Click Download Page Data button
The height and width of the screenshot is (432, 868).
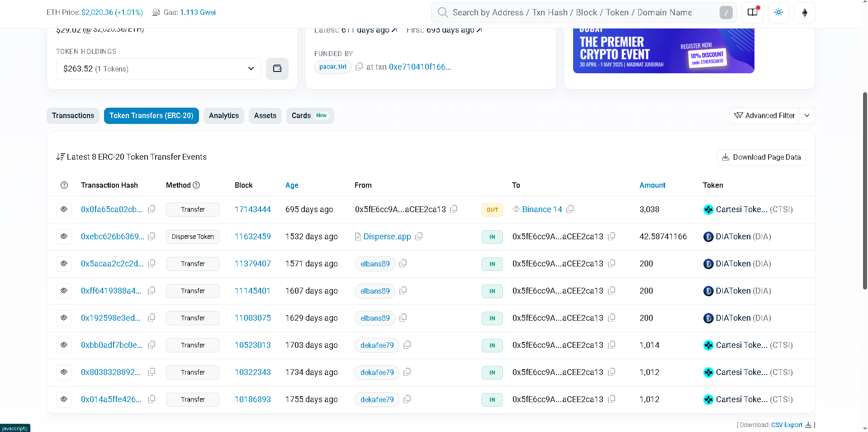[761, 157]
